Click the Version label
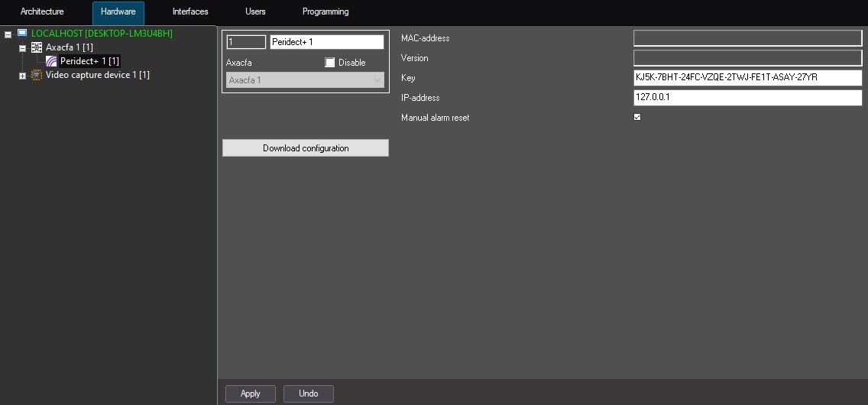This screenshot has width=868, height=405. 415,58
